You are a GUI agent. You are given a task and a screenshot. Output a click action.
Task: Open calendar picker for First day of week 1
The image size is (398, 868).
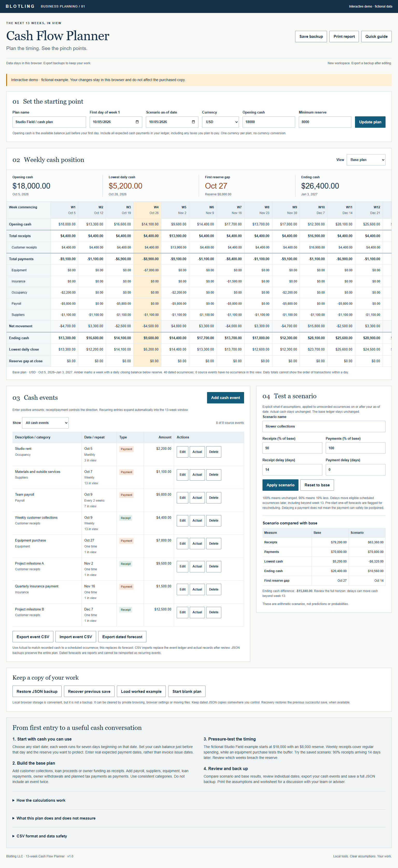tap(137, 122)
